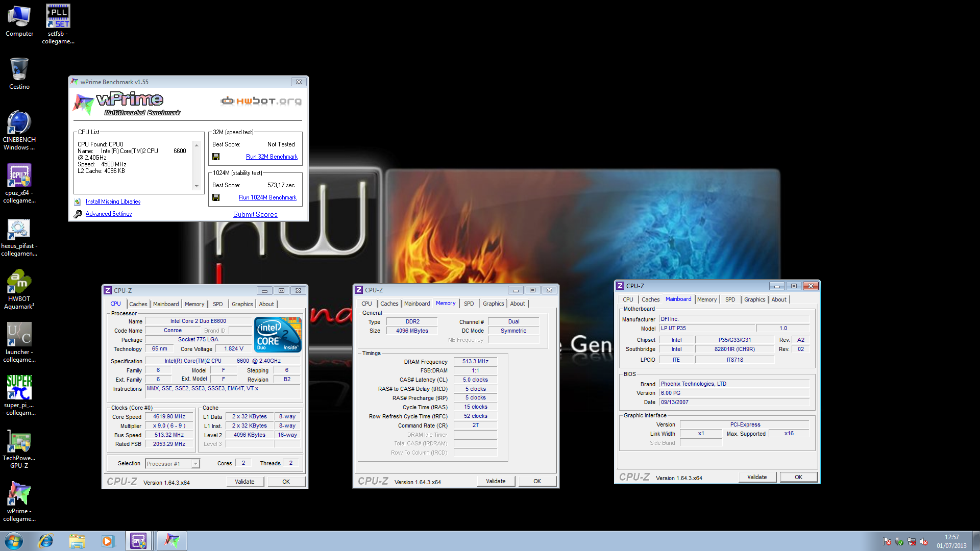Click the Action Center flag tray icon
The width and height of the screenshot is (980, 551).
coord(887,542)
